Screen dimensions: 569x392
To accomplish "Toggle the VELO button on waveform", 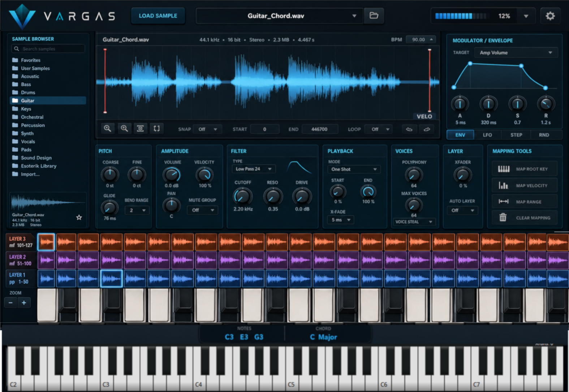I will (424, 116).
